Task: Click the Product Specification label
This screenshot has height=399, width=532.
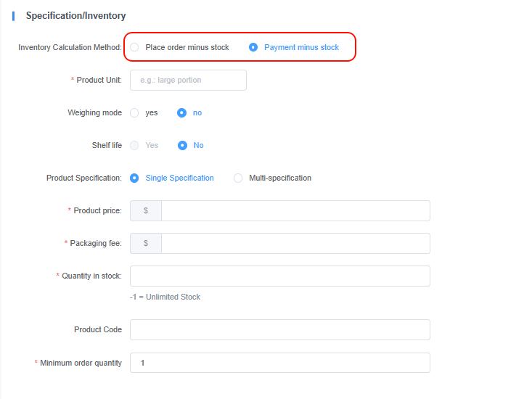Action: click(83, 178)
